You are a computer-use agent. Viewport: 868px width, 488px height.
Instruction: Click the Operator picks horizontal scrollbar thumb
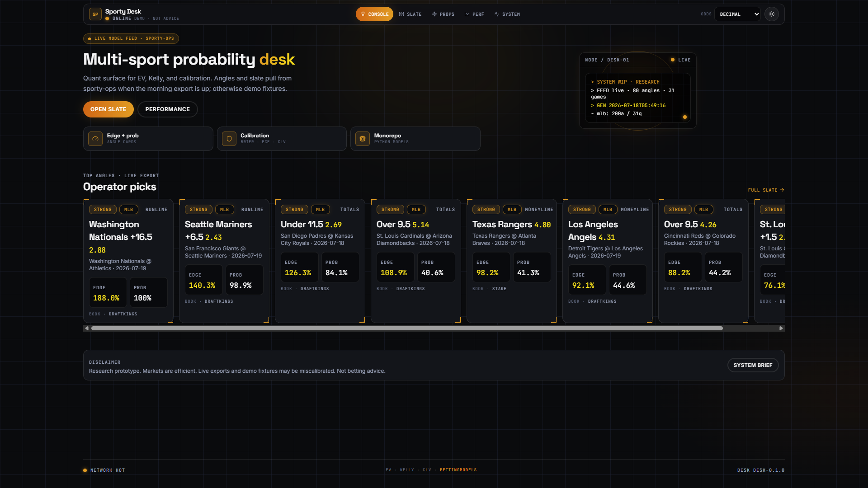coord(407,328)
